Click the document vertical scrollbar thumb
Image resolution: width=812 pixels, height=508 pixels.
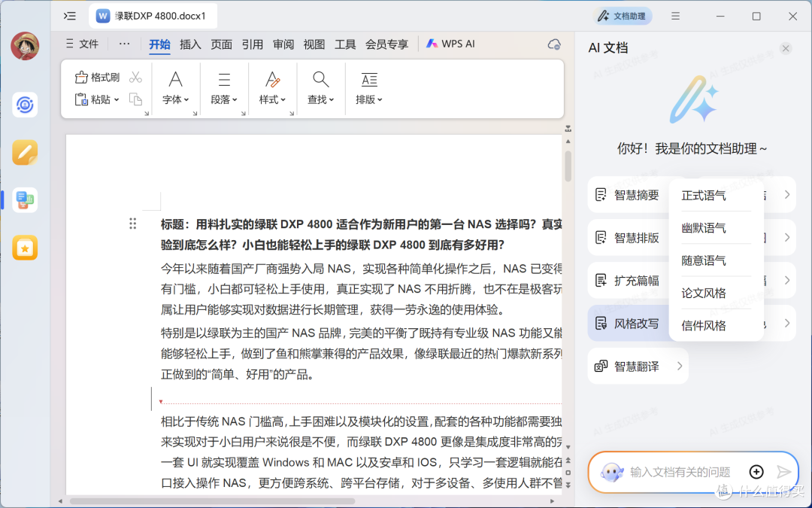tap(568, 166)
